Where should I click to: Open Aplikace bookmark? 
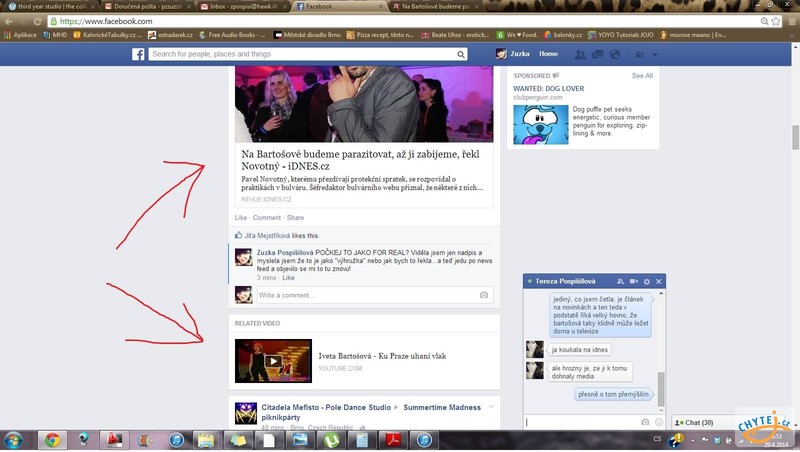(20, 35)
